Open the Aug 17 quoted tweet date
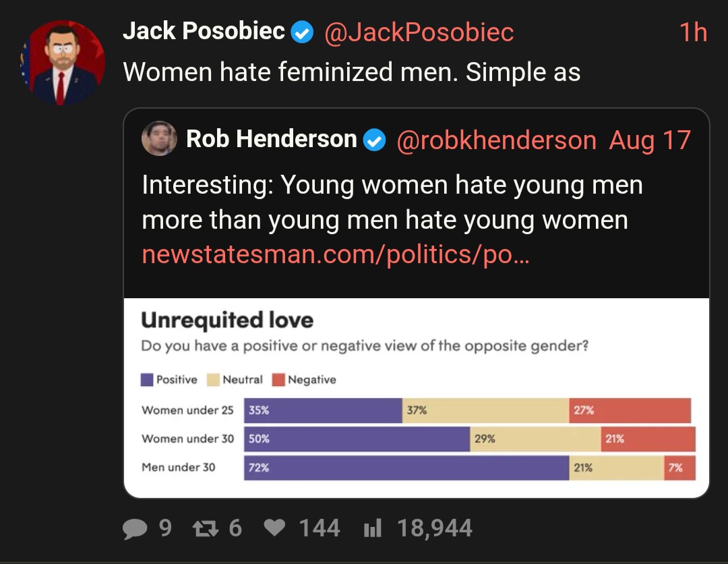Image resolution: width=728 pixels, height=564 pixels. pyautogui.click(x=650, y=140)
